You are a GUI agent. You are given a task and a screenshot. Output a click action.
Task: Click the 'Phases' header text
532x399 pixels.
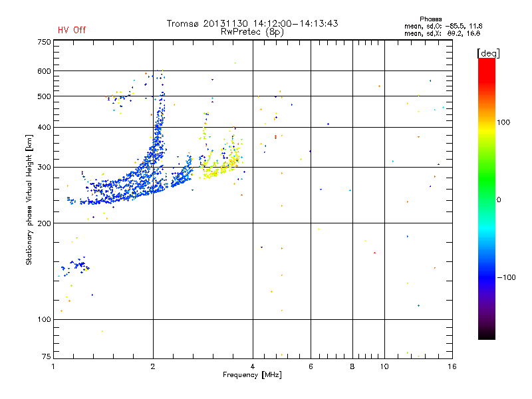click(430, 19)
